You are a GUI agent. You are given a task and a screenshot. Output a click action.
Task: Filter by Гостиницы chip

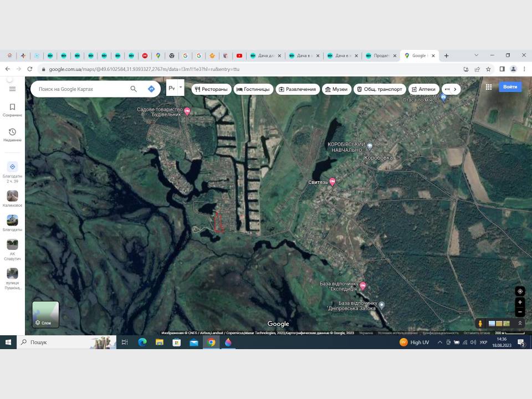click(x=253, y=89)
